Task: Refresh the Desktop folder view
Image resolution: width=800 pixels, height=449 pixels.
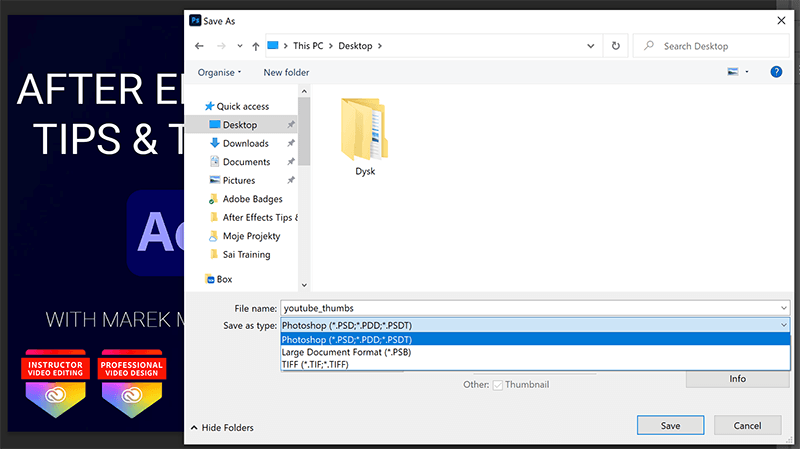Action: click(616, 46)
